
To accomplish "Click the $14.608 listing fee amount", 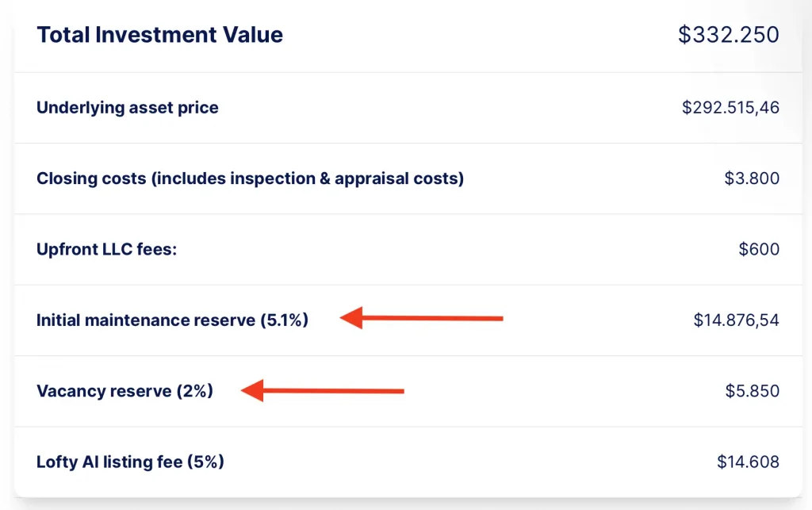I will 748,462.
